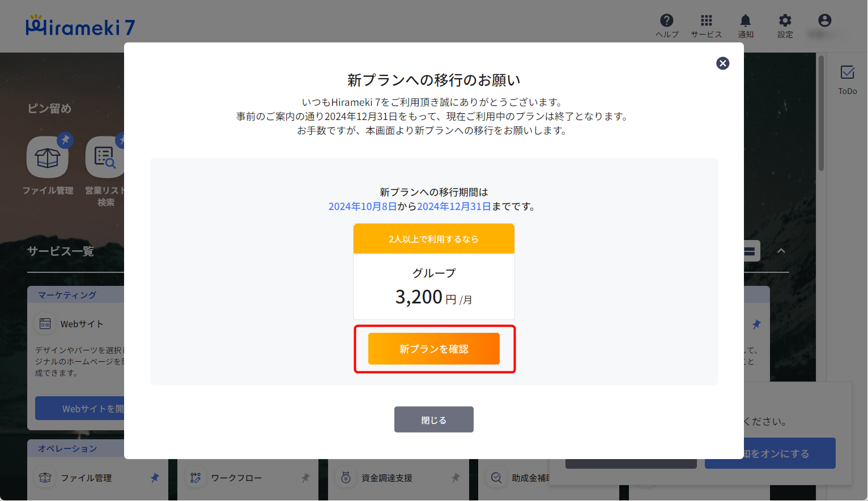Click the page vertical scrollbar
868x501 pixels.
click(x=821, y=113)
